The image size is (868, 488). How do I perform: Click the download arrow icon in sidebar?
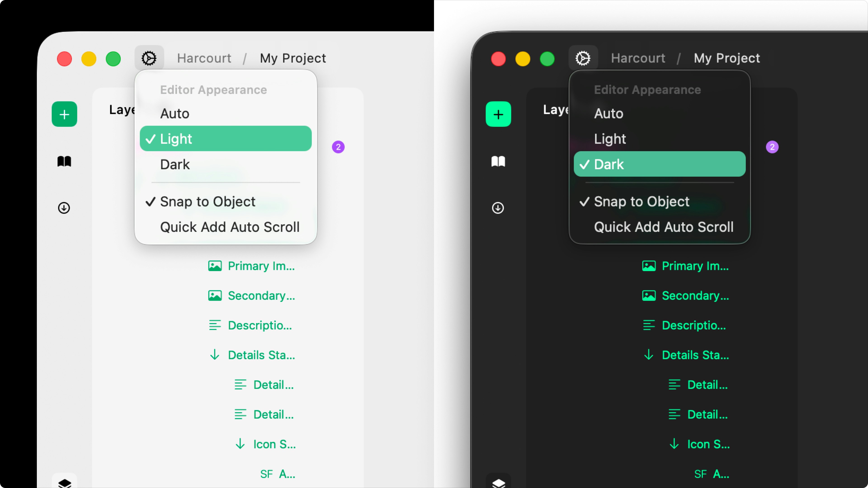point(64,208)
